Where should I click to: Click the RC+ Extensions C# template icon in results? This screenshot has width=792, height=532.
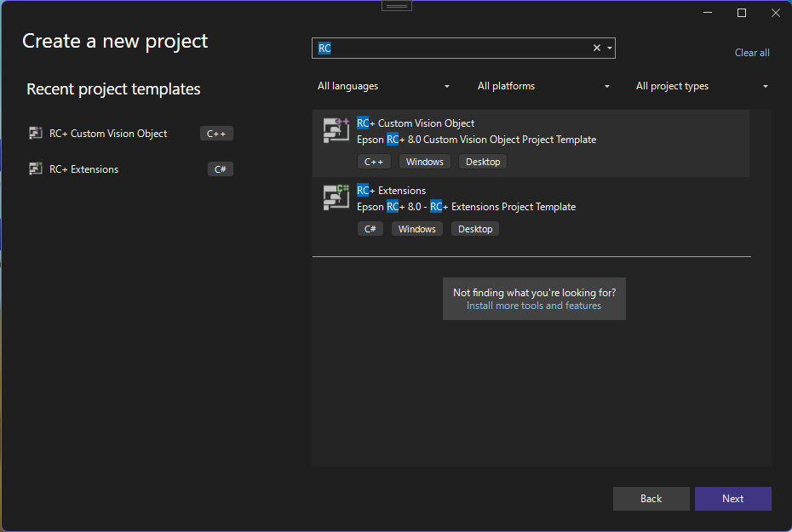pyautogui.click(x=336, y=197)
